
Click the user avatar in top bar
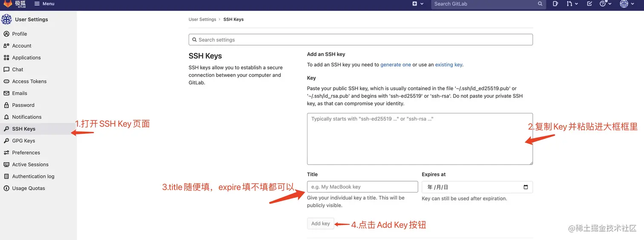[x=624, y=3]
